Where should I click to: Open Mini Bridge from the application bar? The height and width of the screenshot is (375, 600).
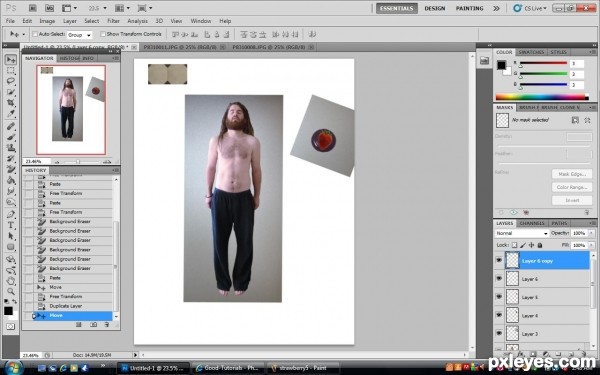point(49,8)
